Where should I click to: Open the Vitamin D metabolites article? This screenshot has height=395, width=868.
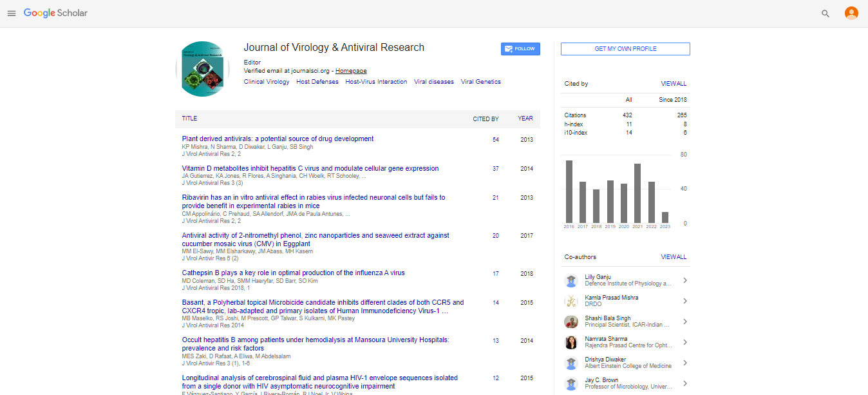point(310,168)
